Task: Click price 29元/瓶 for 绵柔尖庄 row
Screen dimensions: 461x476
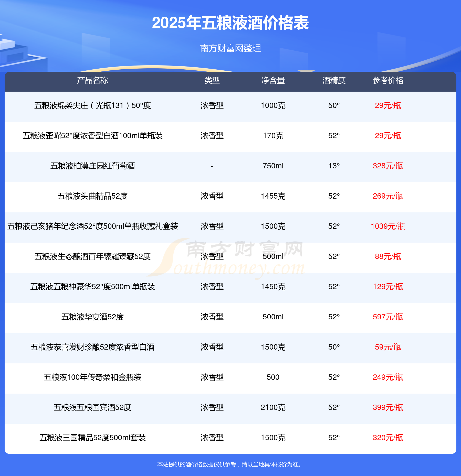Action: tap(388, 105)
